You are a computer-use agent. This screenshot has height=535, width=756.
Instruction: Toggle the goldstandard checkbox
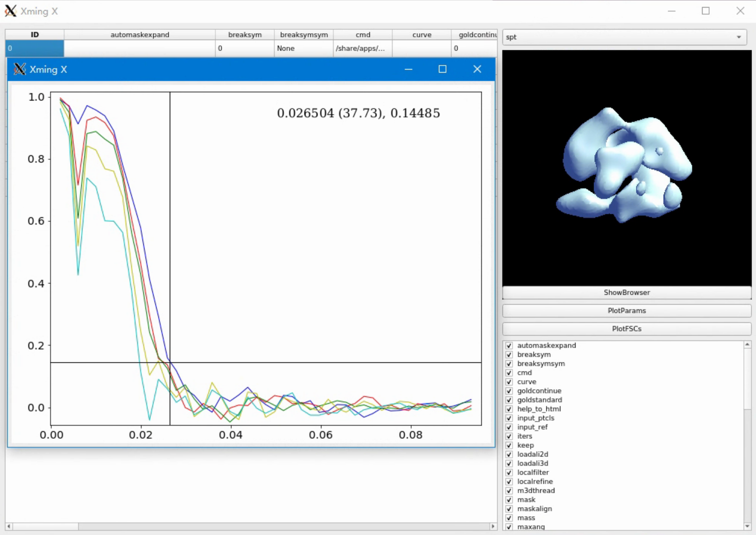coord(509,400)
